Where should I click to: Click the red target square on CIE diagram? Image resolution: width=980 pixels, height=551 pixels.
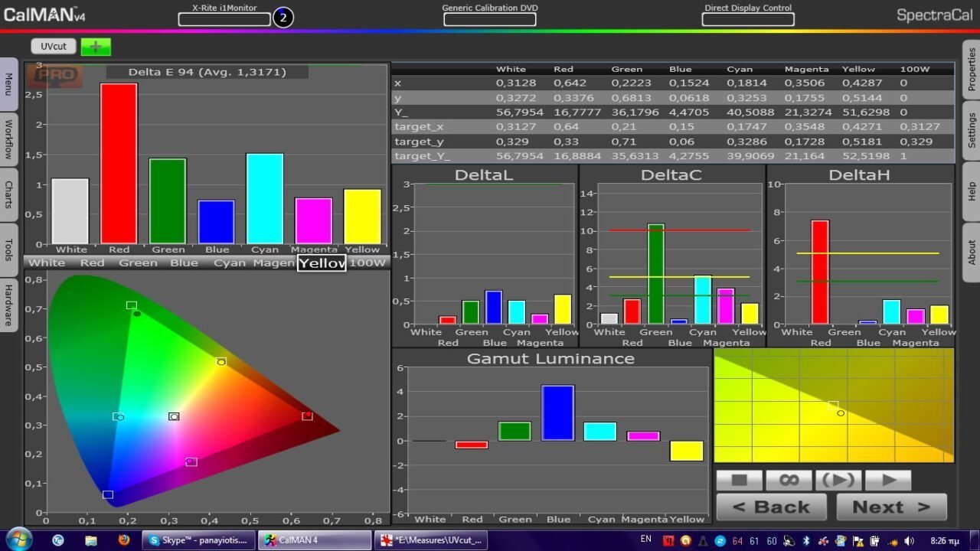click(307, 416)
